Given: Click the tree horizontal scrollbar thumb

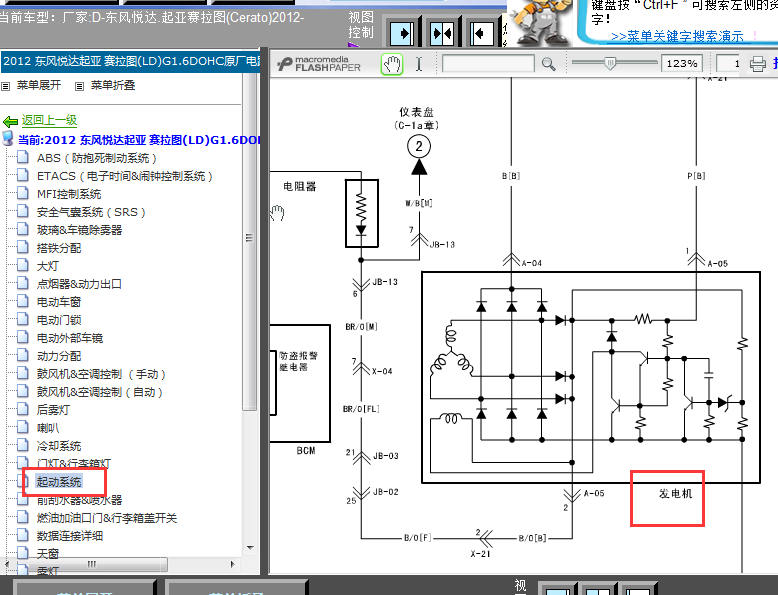Looking at the screenshot, I should pyautogui.click(x=92, y=564).
